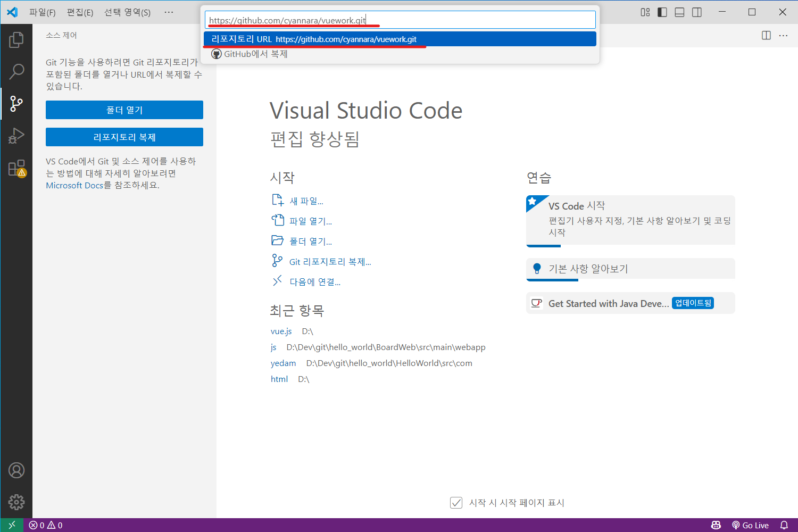Open the editor More Actions menu
This screenshot has width=798, height=532.
click(783, 36)
